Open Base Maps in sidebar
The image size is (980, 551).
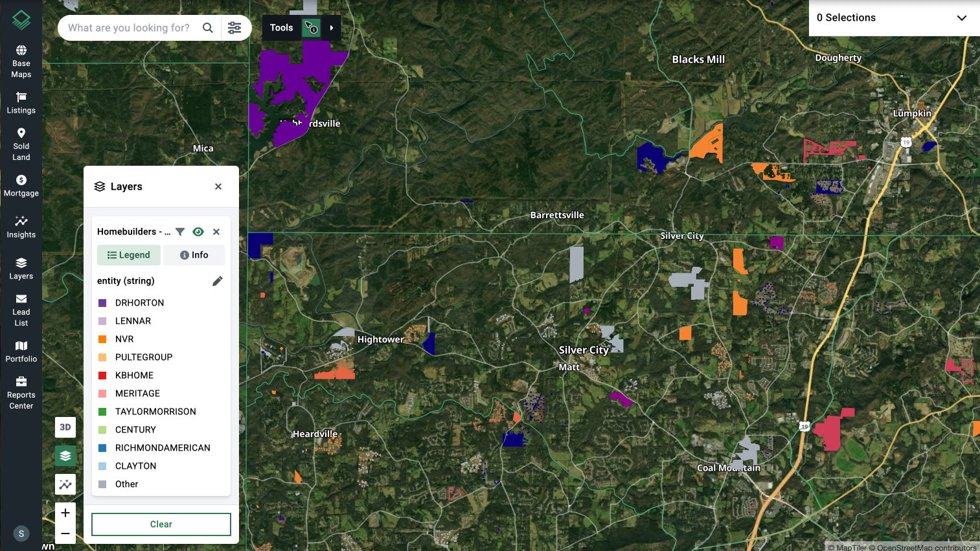(21, 62)
